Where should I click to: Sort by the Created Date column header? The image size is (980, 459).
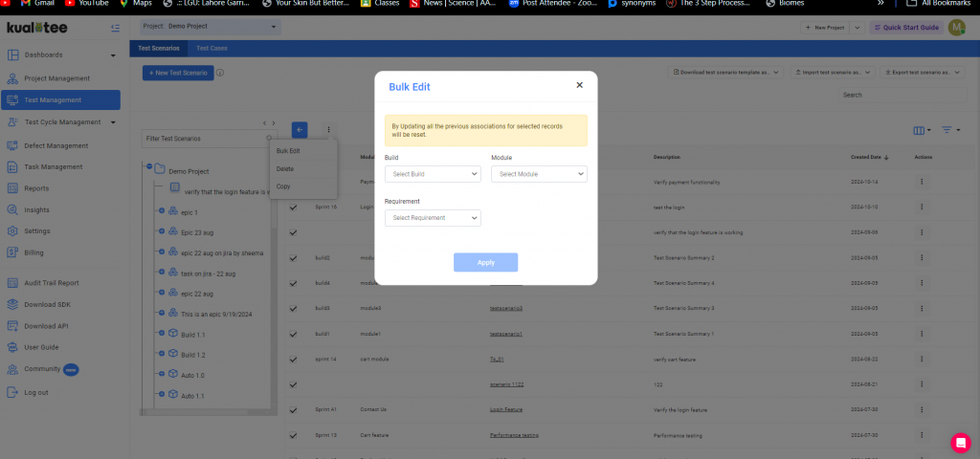point(869,158)
